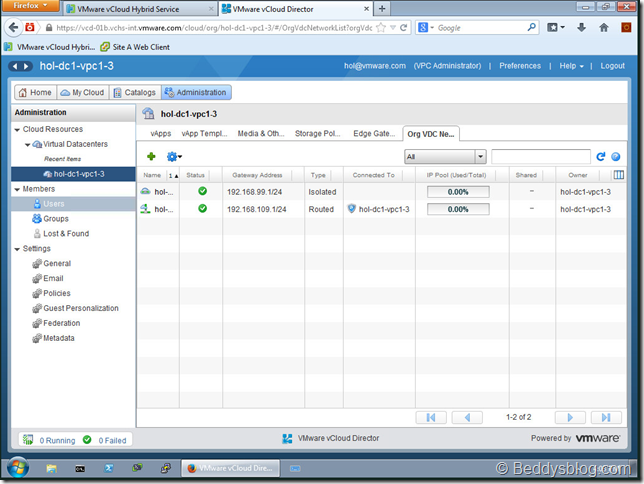Open the Firefox menu button
The width and height of the screenshot is (644, 484).
point(31,6)
